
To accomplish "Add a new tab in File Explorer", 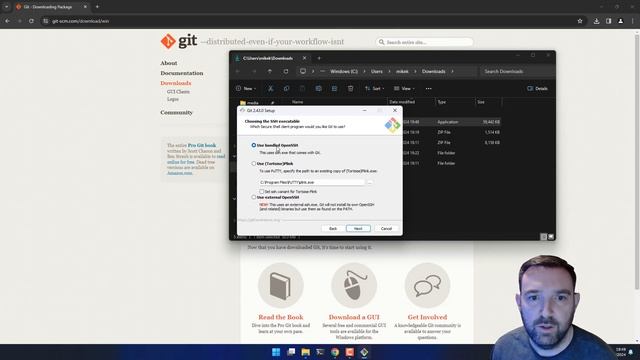I will click(x=319, y=58).
